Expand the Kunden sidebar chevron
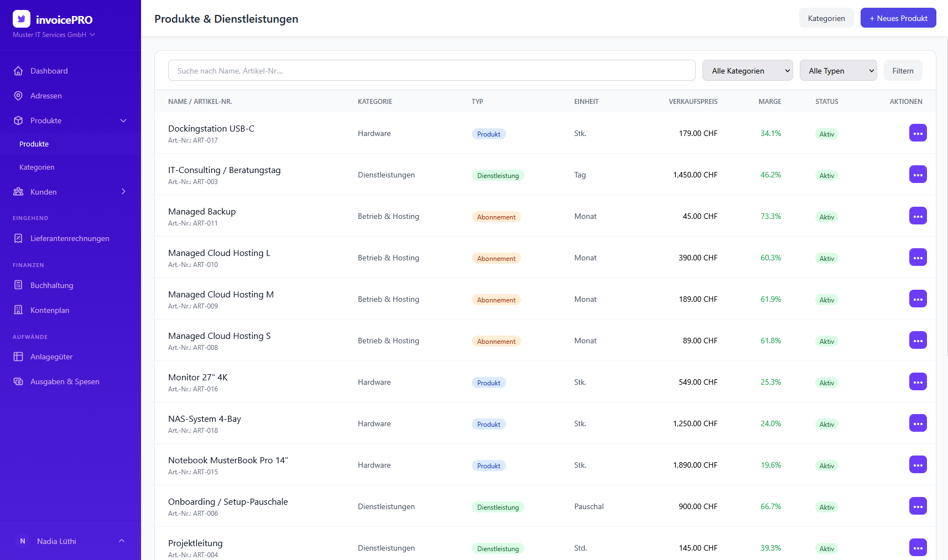948x560 pixels. 123,191
